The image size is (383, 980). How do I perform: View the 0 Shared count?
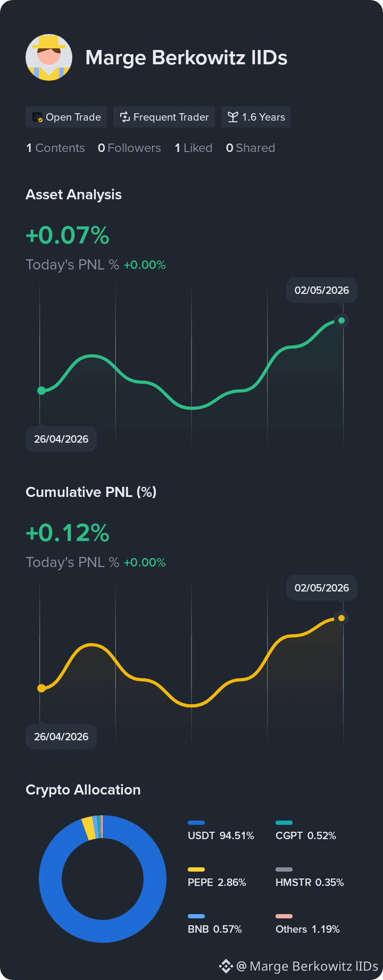coord(251,148)
